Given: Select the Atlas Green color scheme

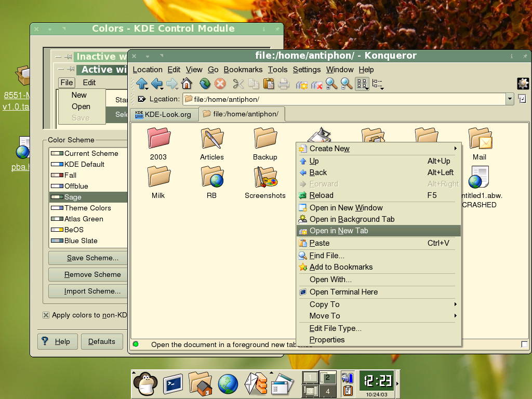Looking at the screenshot, I should pyautogui.click(x=88, y=219).
